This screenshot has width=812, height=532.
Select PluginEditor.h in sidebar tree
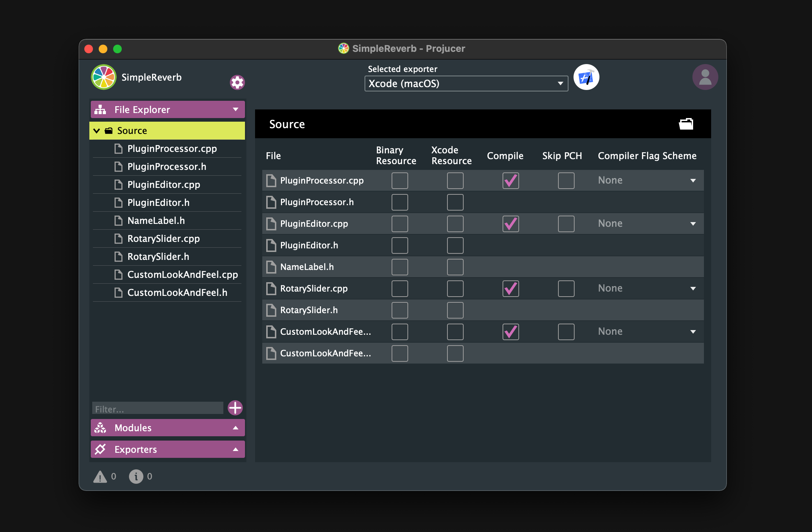(167, 203)
